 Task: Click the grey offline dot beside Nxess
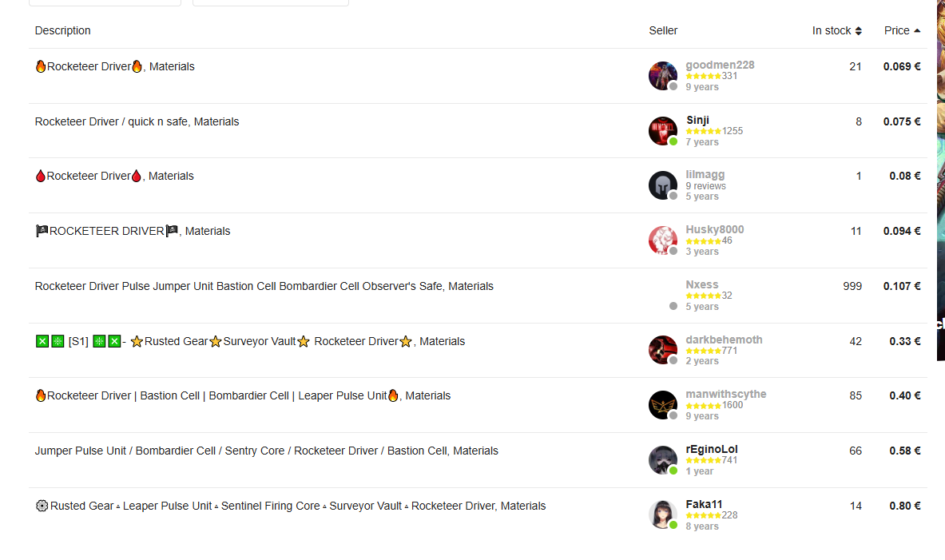673,306
